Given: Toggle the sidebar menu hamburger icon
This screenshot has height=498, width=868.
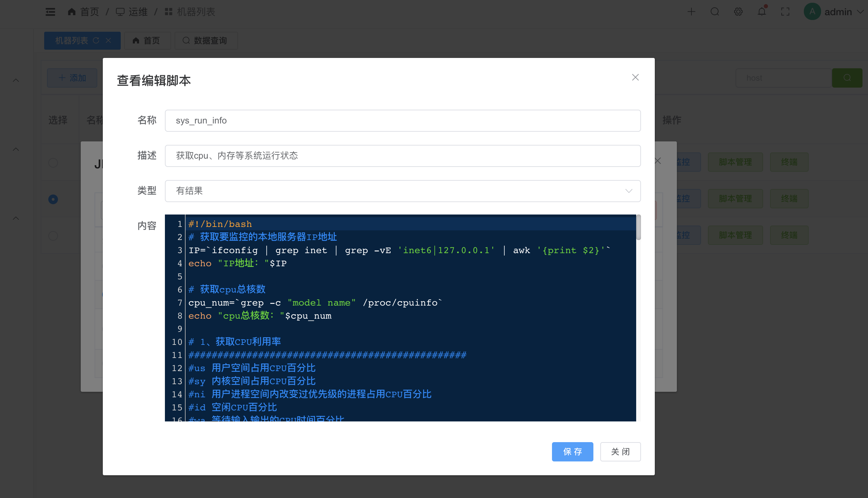Looking at the screenshot, I should pos(50,12).
